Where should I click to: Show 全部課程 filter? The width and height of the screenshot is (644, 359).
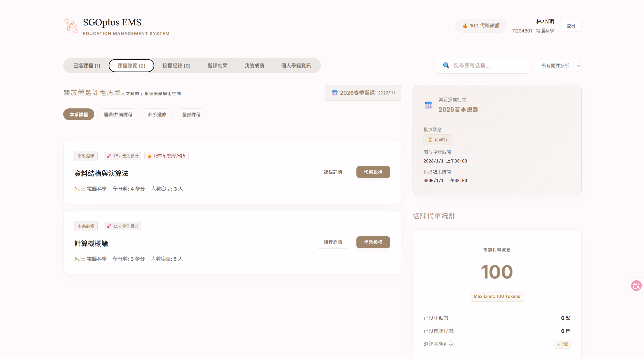tap(191, 115)
